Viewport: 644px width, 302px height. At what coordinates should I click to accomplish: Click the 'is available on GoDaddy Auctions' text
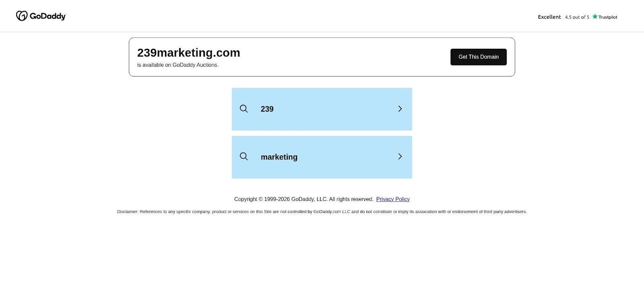(178, 65)
